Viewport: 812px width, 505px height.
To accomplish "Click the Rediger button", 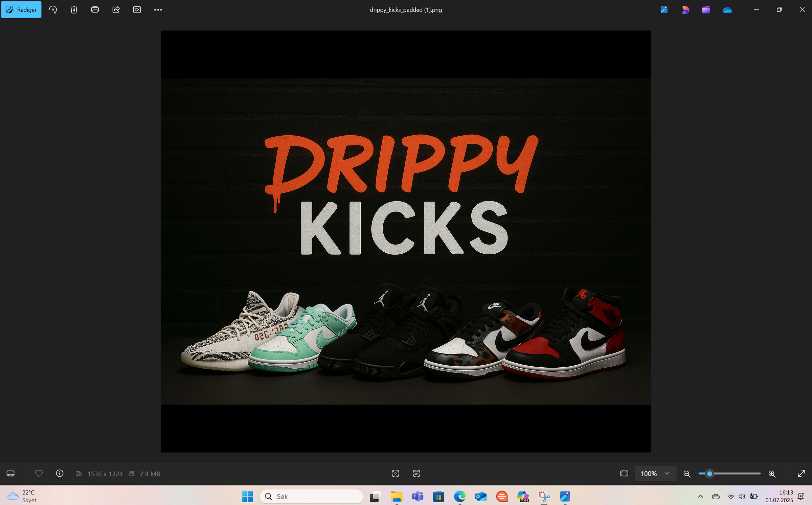I will (x=21, y=9).
